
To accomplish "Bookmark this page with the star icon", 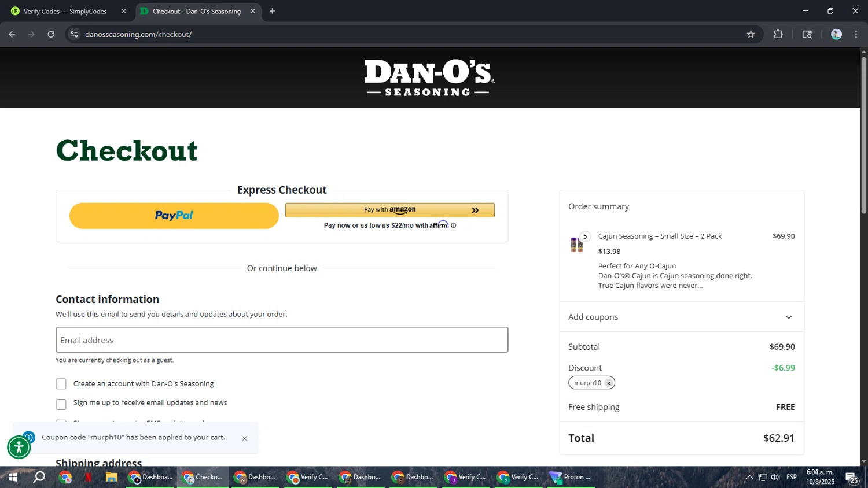I will [x=751, y=34].
